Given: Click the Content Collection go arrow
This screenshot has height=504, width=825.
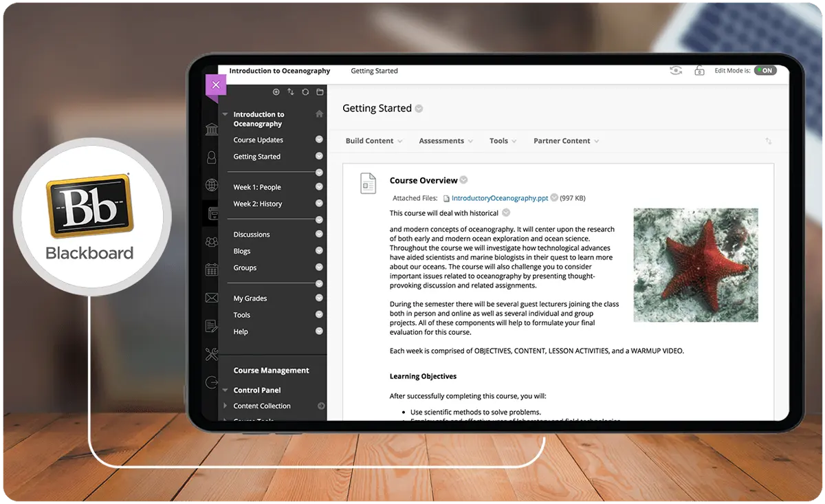Looking at the screenshot, I should click(321, 406).
